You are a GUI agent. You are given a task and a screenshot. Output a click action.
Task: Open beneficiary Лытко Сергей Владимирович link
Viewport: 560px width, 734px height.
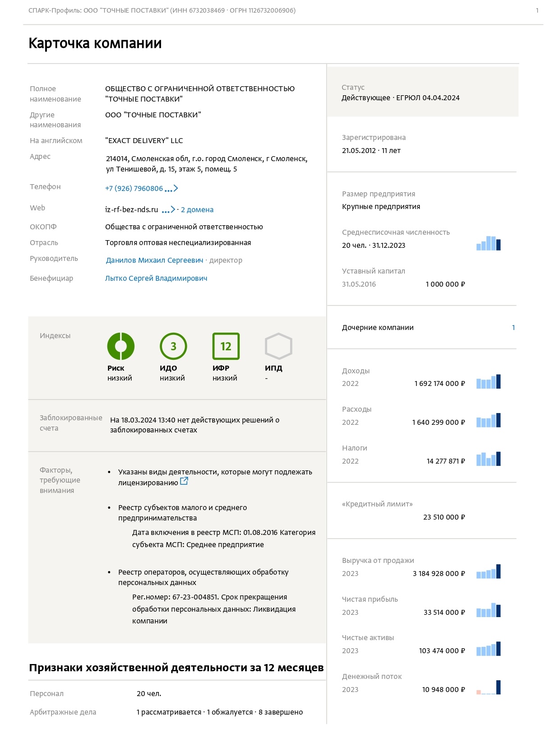tap(156, 279)
